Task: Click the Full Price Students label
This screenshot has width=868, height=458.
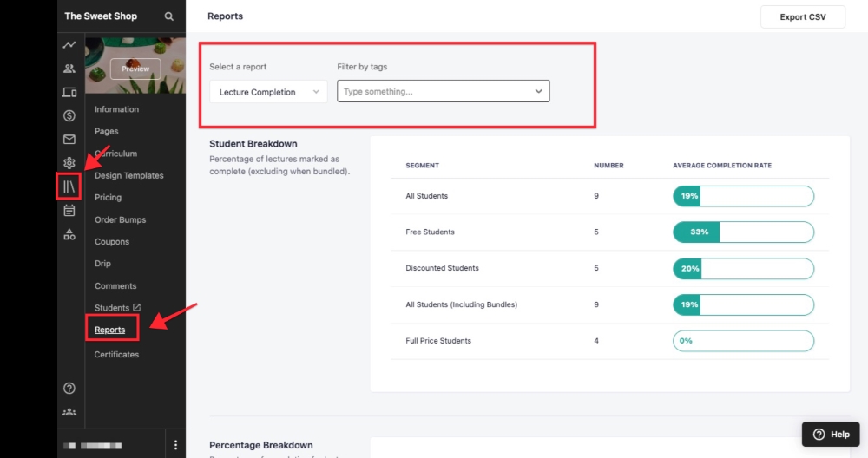Action: 438,341
